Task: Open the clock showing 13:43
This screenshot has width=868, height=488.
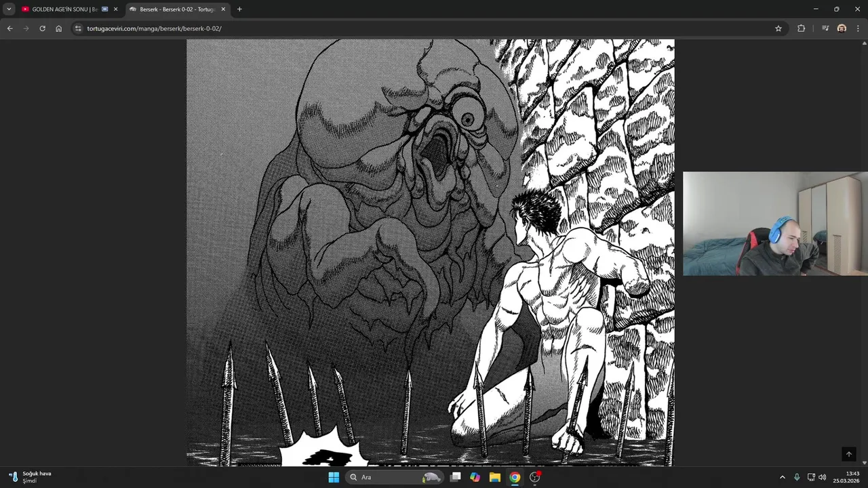Action: [847, 477]
